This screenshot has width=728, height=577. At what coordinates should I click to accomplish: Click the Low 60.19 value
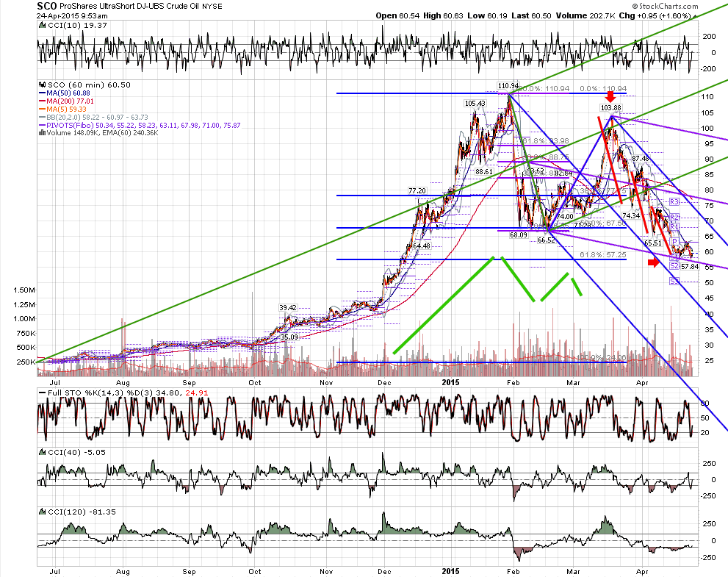coord(488,15)
